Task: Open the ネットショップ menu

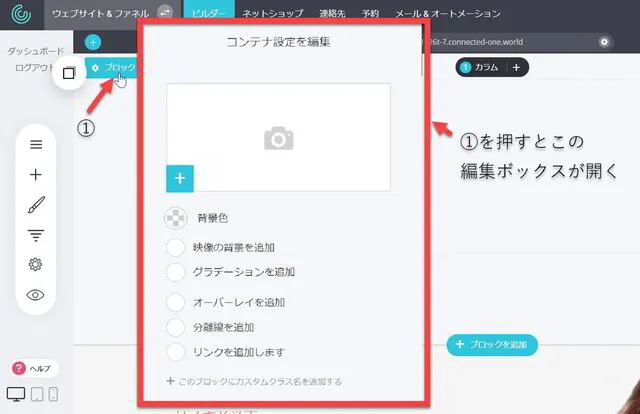Action: coord(275,15)
